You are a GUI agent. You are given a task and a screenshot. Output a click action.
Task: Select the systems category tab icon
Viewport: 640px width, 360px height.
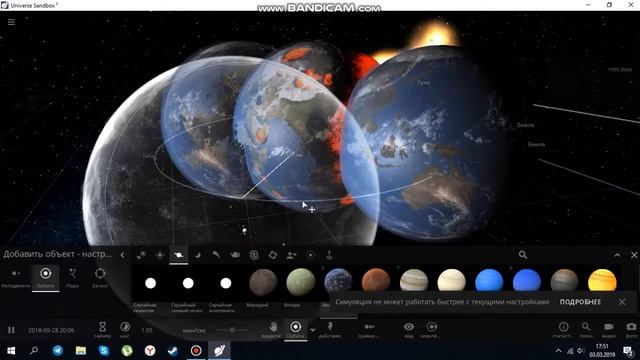[141, 255]
